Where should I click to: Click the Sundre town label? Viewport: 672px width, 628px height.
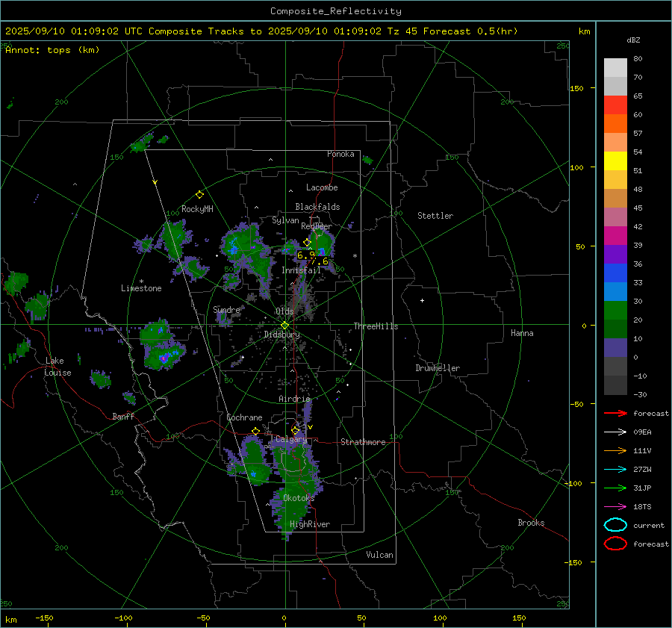click(226, 309)
